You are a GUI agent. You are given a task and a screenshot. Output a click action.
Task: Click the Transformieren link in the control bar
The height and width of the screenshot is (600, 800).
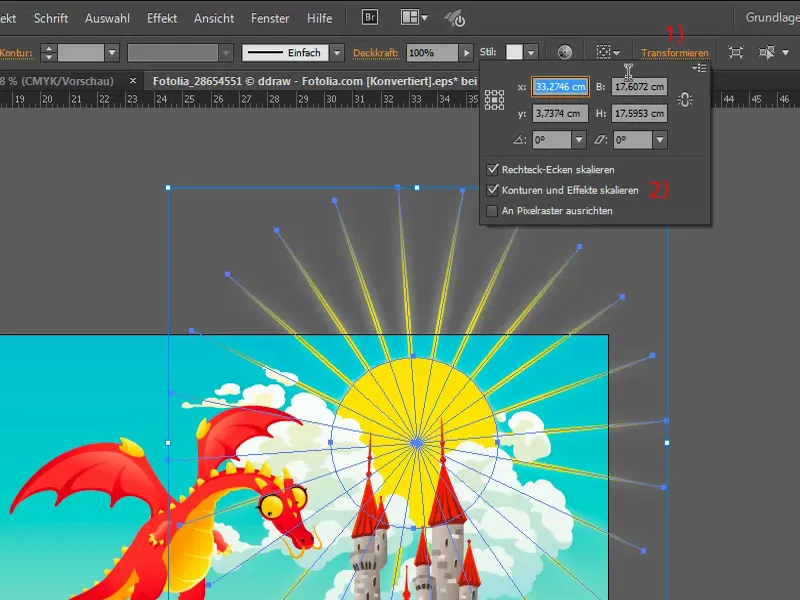click(x=677, y=53)
